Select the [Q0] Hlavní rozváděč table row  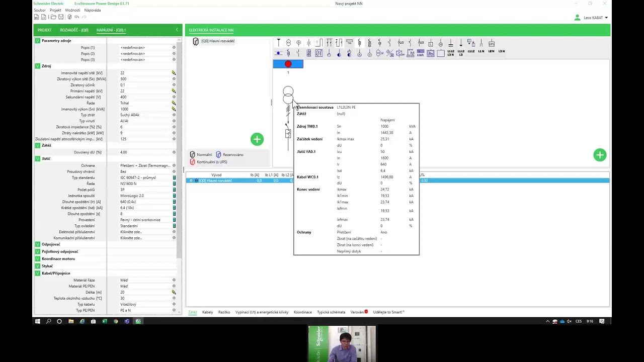[x=397, y=180]
